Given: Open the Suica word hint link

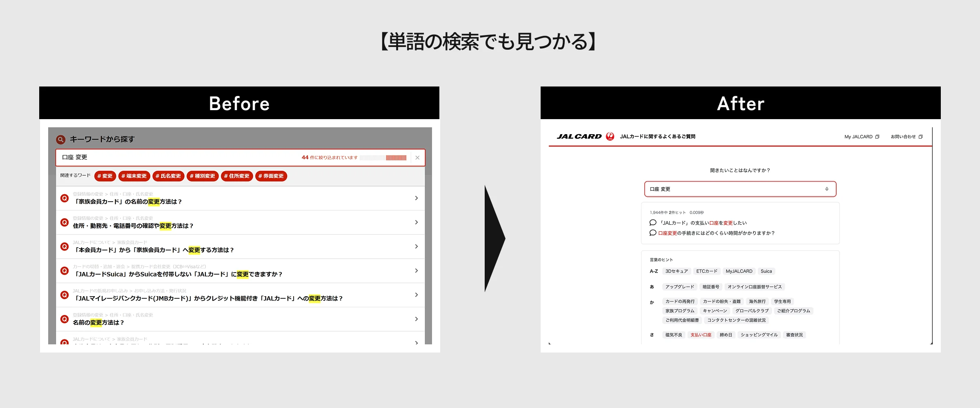Looking at the screenshot, I should tap(766, 271).
